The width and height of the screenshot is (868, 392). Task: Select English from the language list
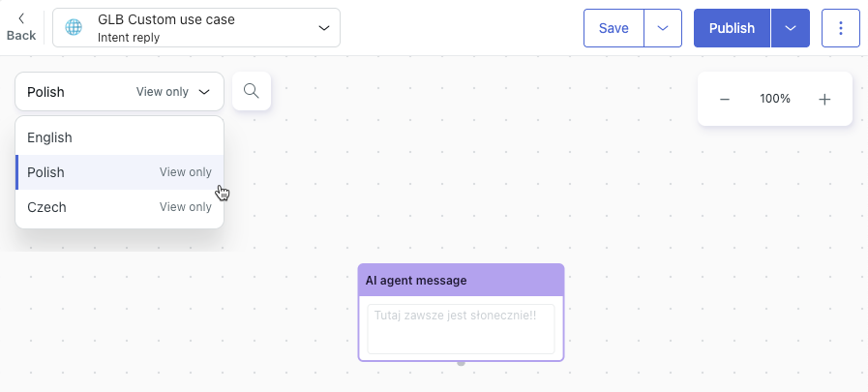point(120,137)
